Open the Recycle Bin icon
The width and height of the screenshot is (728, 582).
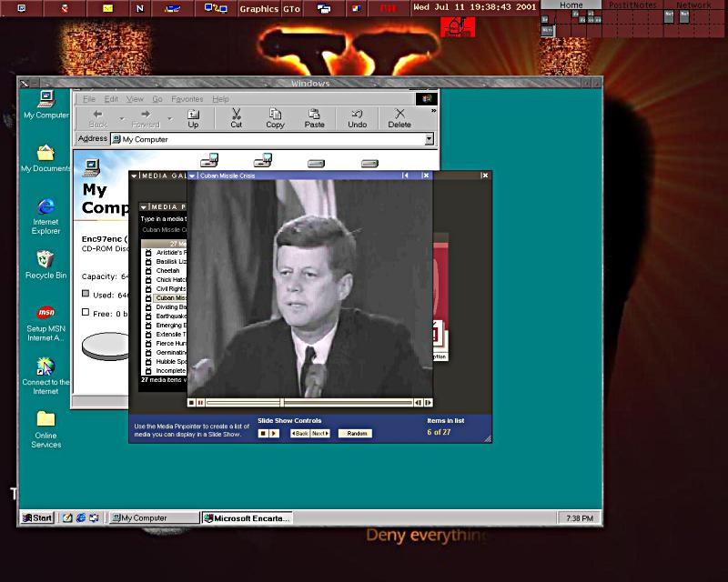[45, 266]
